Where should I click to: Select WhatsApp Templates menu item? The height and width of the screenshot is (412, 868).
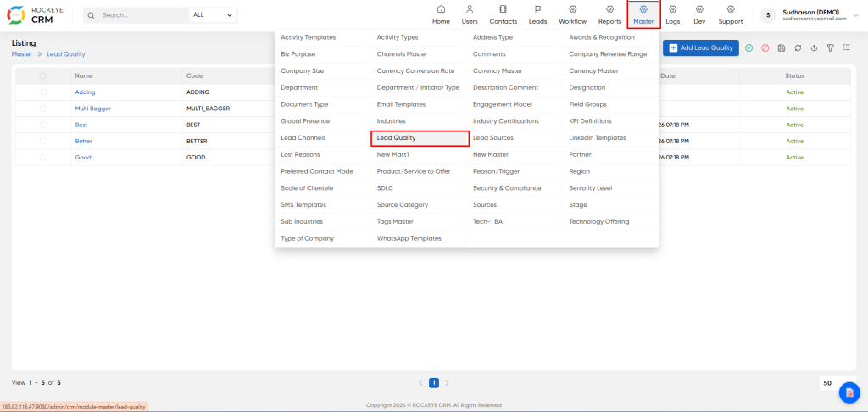(409, 238)
